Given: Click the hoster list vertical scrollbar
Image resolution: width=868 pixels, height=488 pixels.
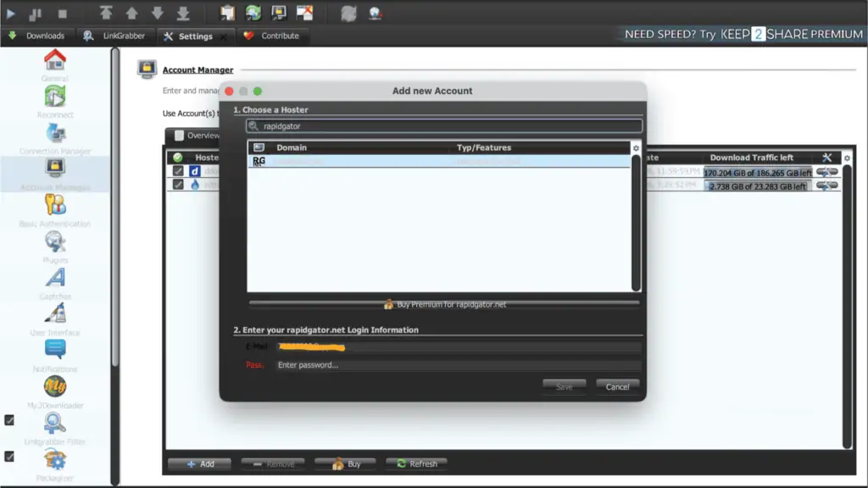Looking at the screenshot, I should 636,223.
